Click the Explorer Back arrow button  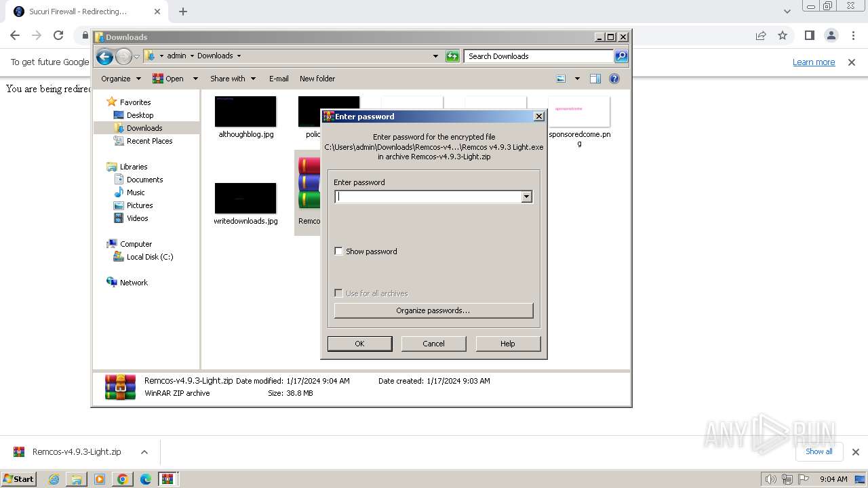pos(104,56)
